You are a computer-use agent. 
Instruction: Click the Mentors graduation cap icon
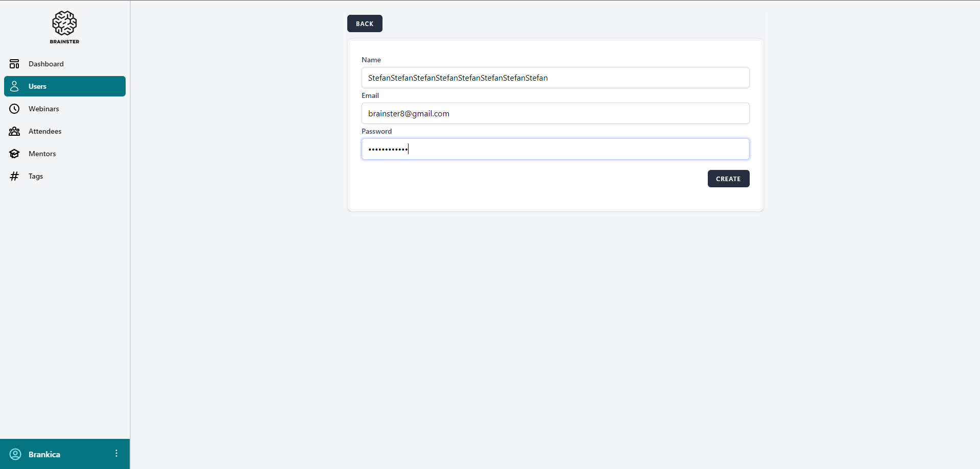[x=14, y=154]
